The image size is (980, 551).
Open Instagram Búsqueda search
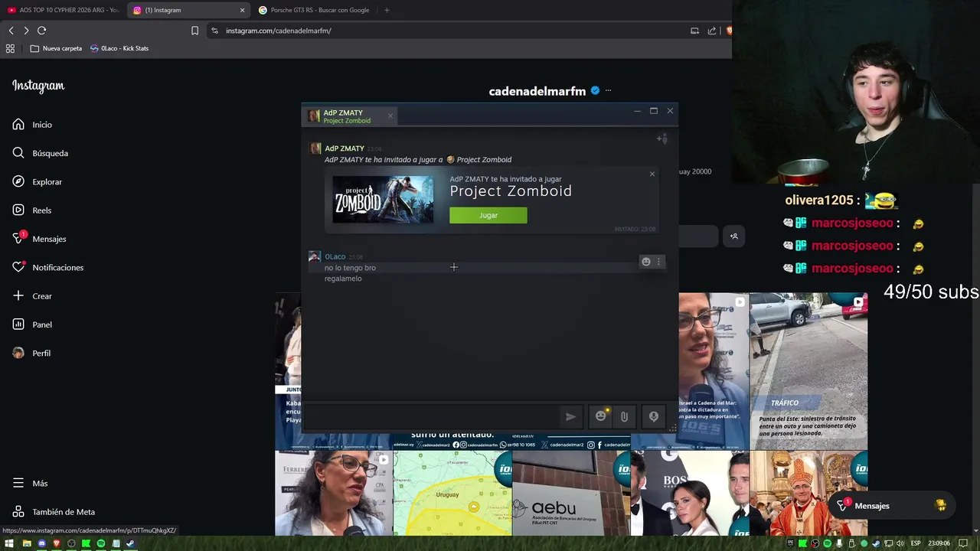(x=40, y=153)
